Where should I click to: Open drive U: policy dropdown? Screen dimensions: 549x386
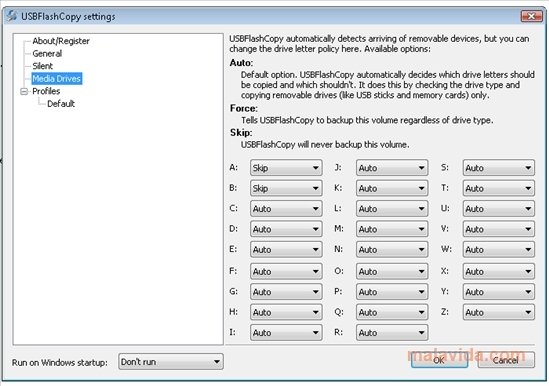coord(499,208)
